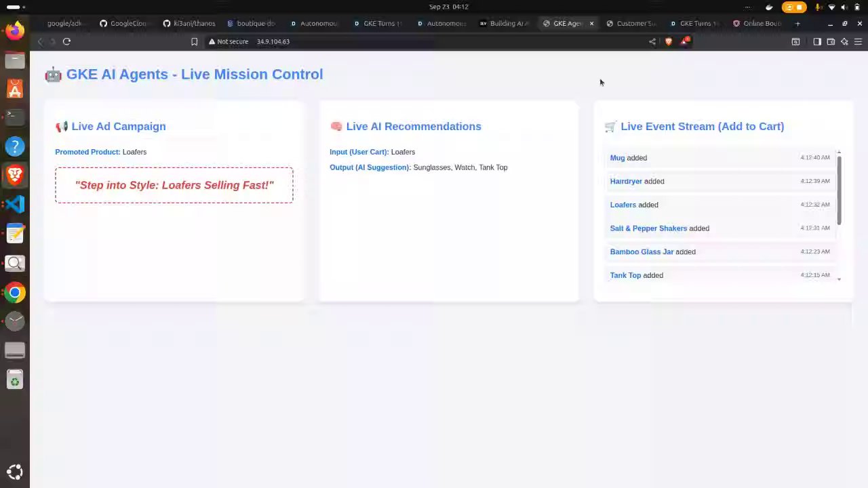
Task: Reload the current page
Action: tap(66, 41)
